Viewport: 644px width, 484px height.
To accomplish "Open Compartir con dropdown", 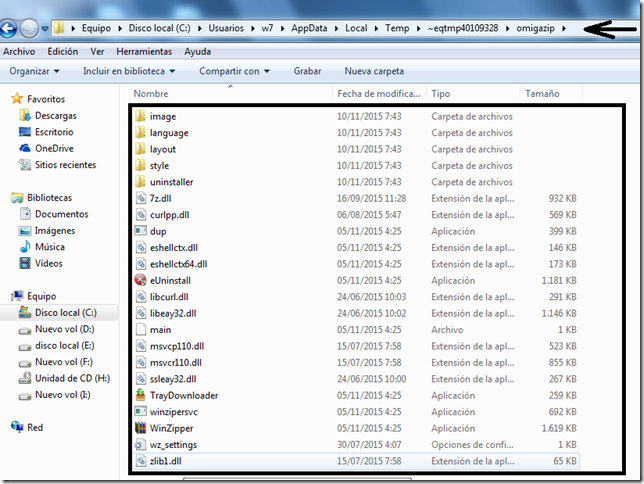I will tap(235, 71).
